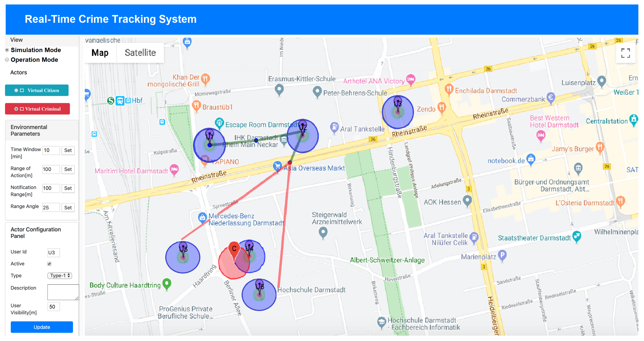The height and width of the screenshot is (341, 644).
Task: Switch to Map view tab
Action: coord(100,53)
